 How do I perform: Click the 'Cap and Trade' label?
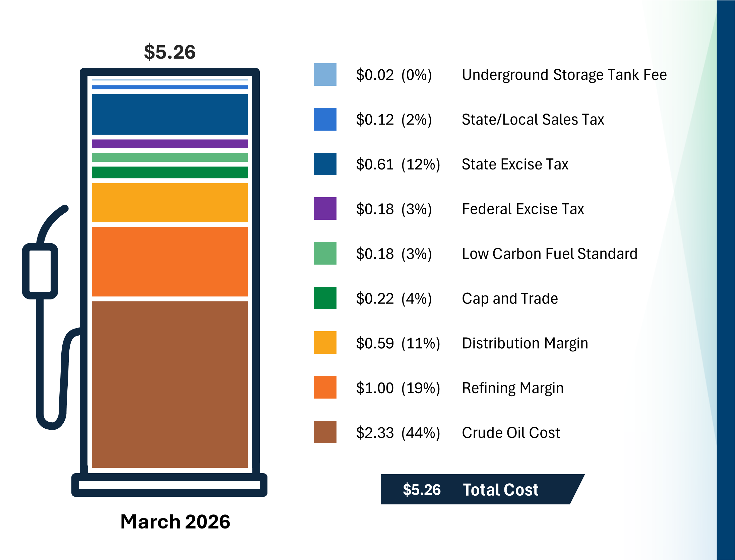point(510,298)
